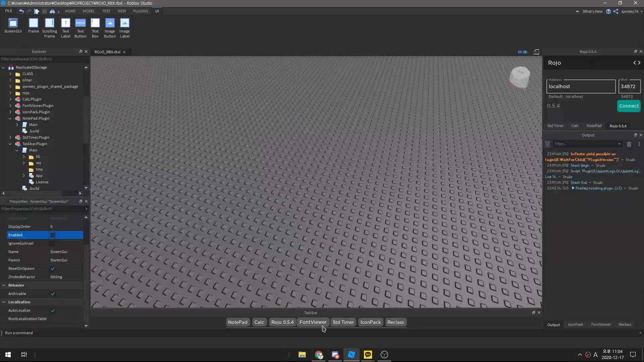Image resolution: width=644 pixels, height=362 pixels.
Task: Insert a Text Box element
Action: [x=95, y=28]
